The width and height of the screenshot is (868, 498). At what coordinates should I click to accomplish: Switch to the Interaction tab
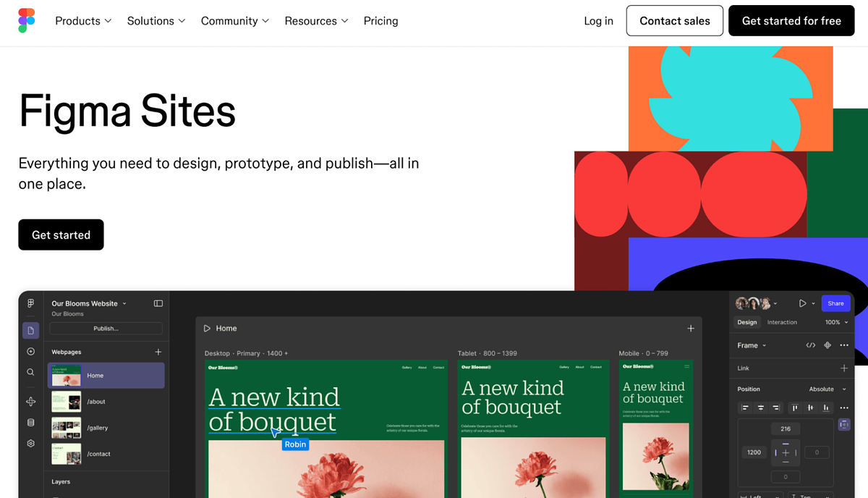[x=782, y=322]
